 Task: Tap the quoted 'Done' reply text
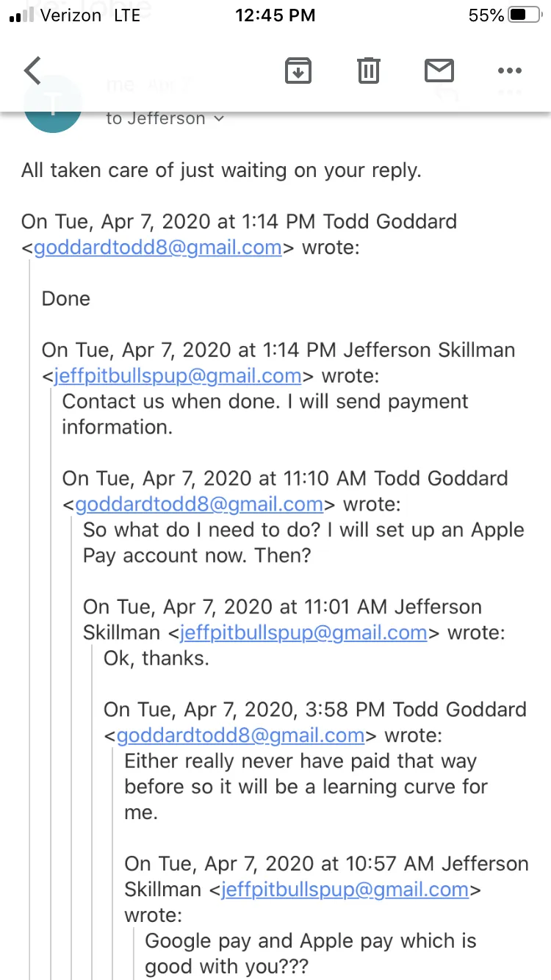pos(66,299)
